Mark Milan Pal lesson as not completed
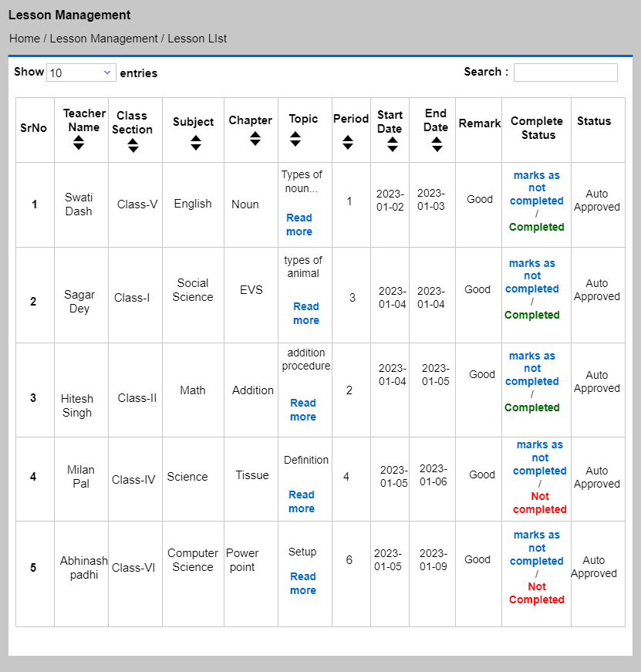641x672 pixels. 539,458
